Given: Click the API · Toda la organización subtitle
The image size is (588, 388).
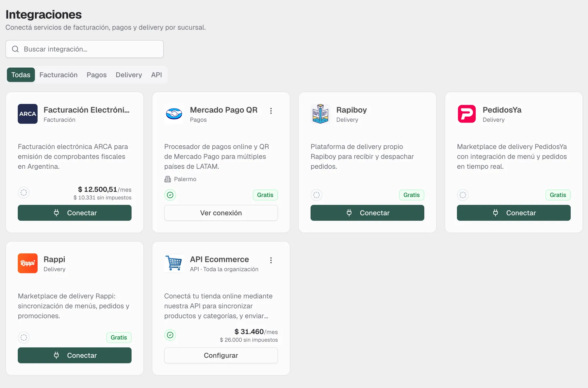Looking at the screenshot, I should point(224,269).
